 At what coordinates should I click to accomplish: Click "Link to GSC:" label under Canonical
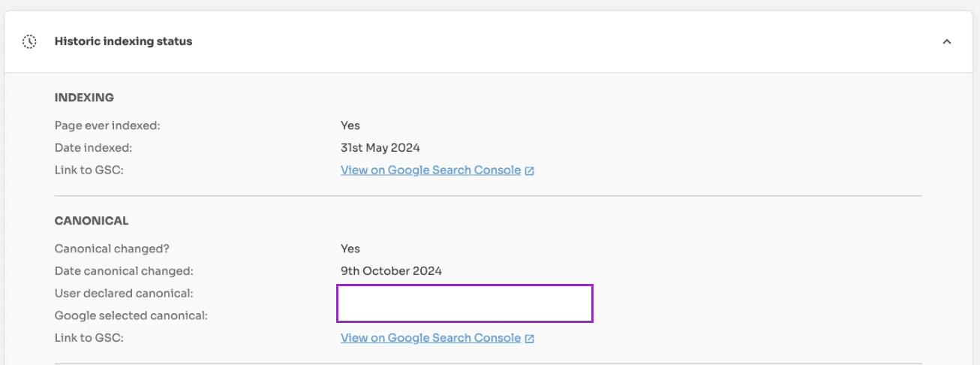pos(89,338)
